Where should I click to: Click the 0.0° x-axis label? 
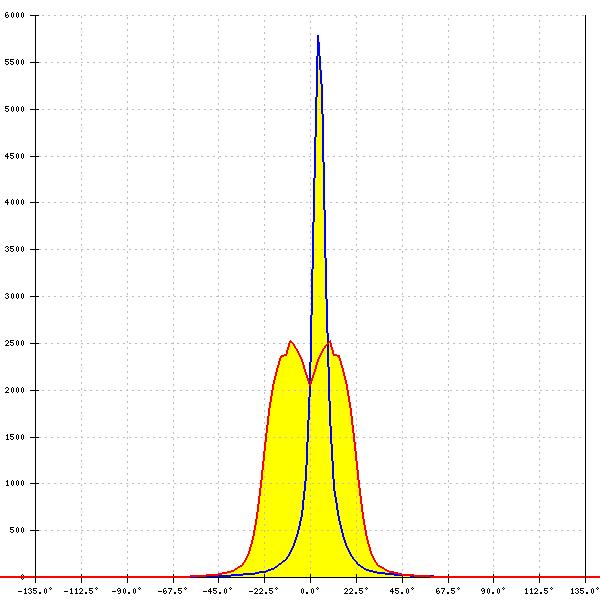coord(310,591)
